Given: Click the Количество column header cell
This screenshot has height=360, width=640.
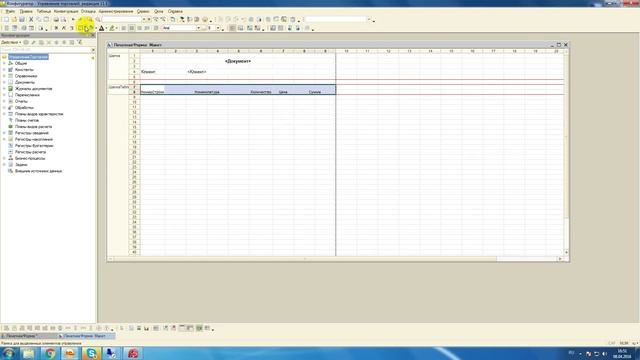Looking at the screenshot, I should (x=260, y=92).
